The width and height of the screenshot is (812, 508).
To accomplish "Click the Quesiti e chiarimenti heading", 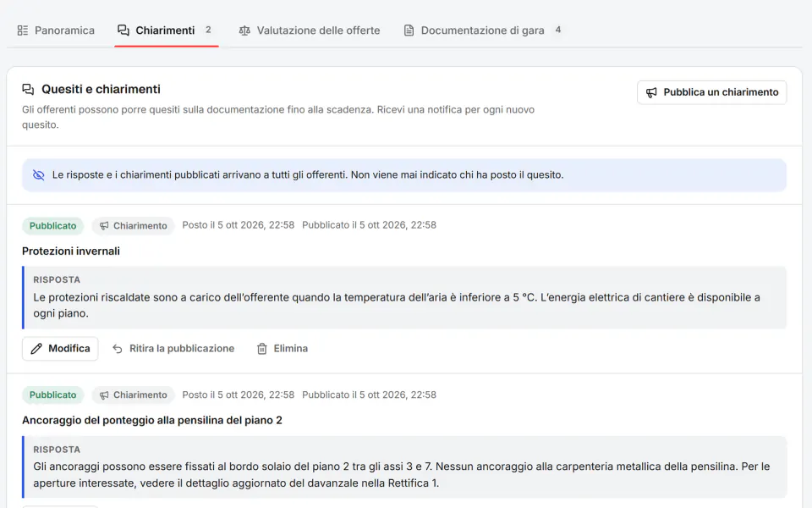I will pos(101,89).
